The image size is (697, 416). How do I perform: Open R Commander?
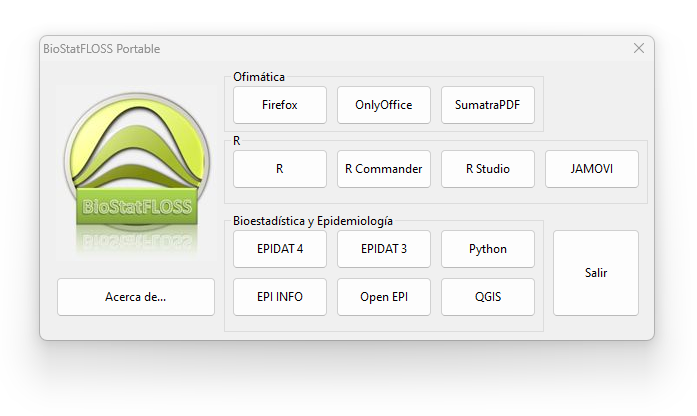(x=384, y=169)
